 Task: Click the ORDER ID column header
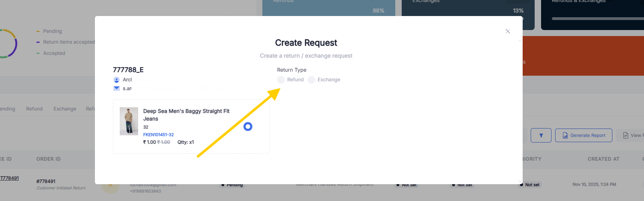pyautogui.click(x=48, y=159)
